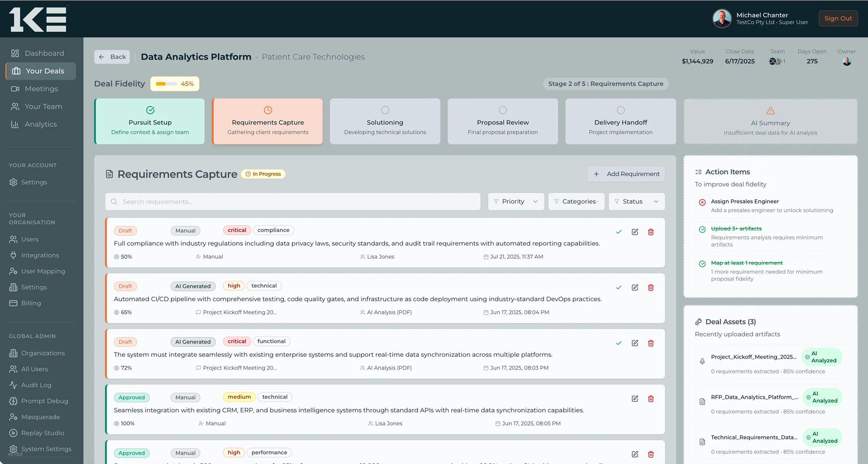
Task: Toggle the Upload 3+ artifacts check
Action: point(702,229)
